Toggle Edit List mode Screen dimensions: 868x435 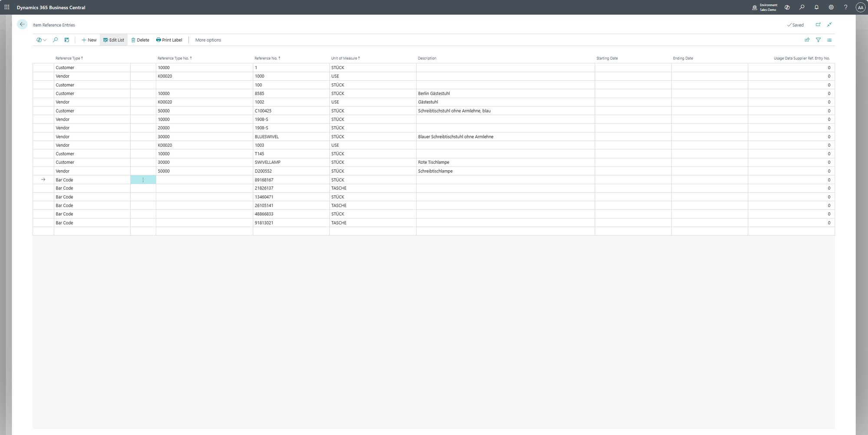click(114, 40)
